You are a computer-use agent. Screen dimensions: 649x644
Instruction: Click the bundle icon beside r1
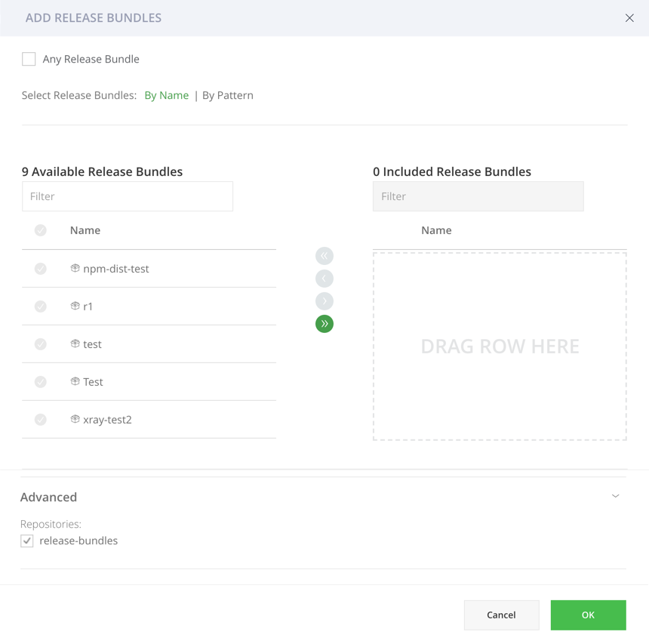[x=74, y=306]
